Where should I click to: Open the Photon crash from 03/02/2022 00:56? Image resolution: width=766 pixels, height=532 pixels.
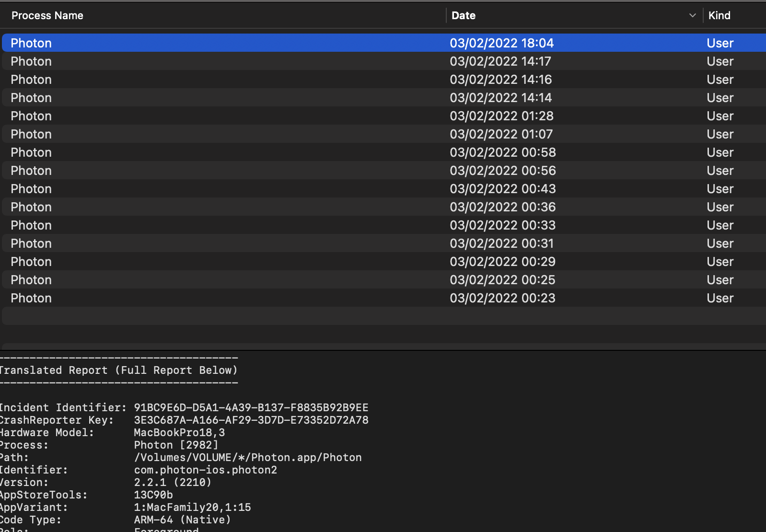(x=383, y=170)
